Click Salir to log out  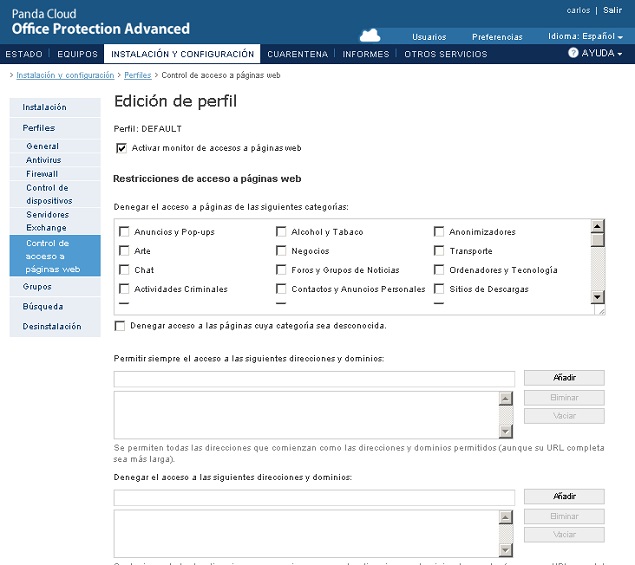(612, 10)
